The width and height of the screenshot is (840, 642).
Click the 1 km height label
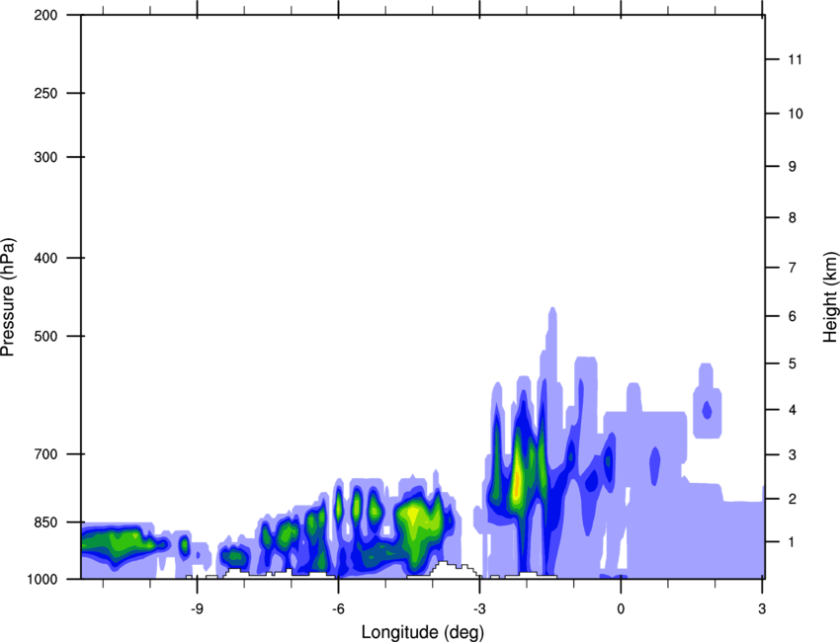pyautogui.click(x=793, y=542)
